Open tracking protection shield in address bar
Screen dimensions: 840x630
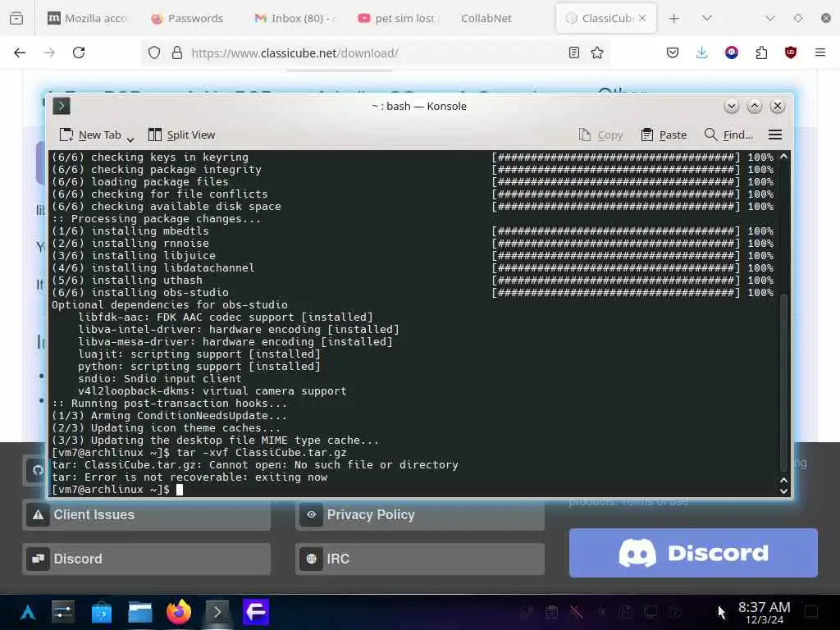[x=154, y=53]
